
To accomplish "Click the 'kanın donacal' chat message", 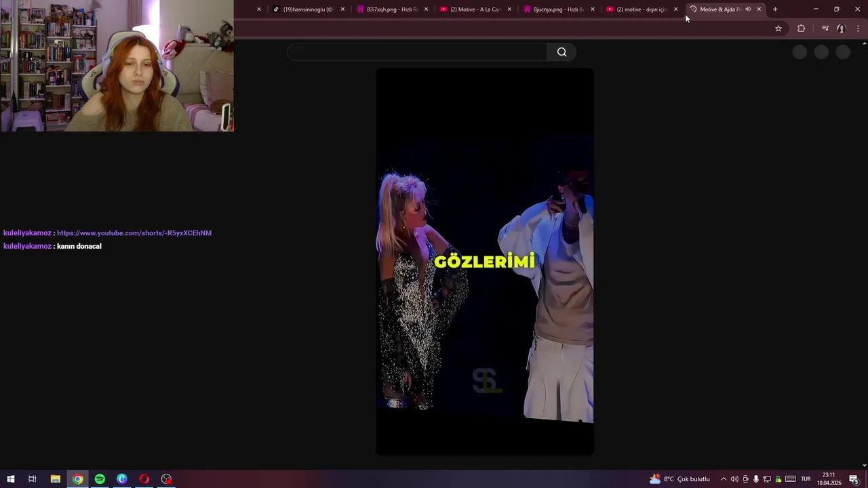I will [79, 246].
